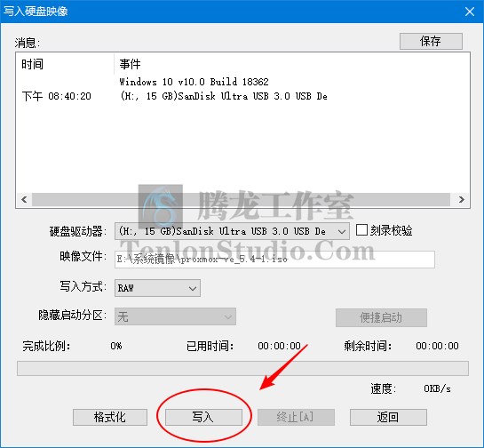This screenshot has width=484, height=448.
Task: Select the Windows 10 Build 18362 log row
Action: pos(194,82)
